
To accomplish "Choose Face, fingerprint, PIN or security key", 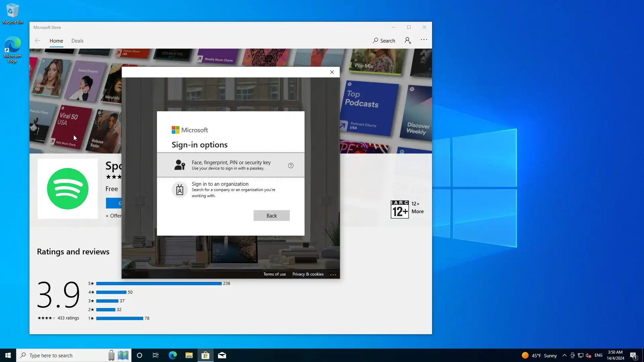I will (x=231, y=165).
